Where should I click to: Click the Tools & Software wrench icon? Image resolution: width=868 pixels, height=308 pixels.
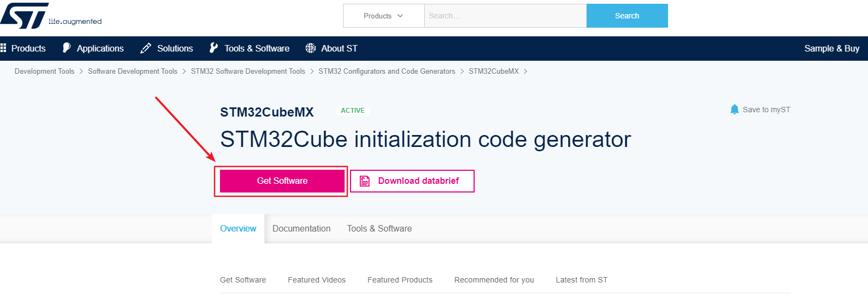213,48
